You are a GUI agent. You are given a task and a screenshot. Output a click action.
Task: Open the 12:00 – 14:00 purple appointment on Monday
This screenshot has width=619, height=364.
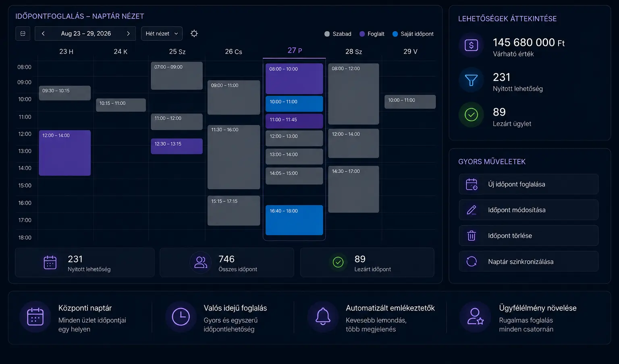click(65, 153)
